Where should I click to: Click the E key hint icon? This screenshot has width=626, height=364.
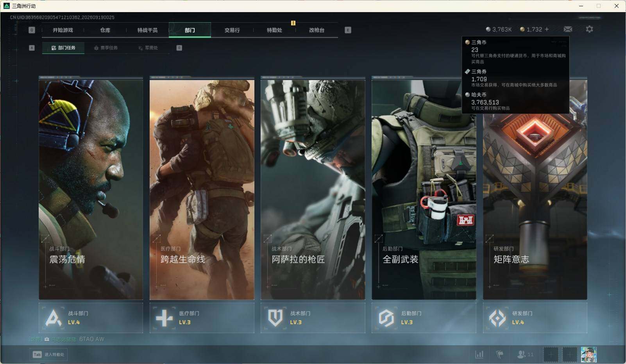click(x=348, y=30)
